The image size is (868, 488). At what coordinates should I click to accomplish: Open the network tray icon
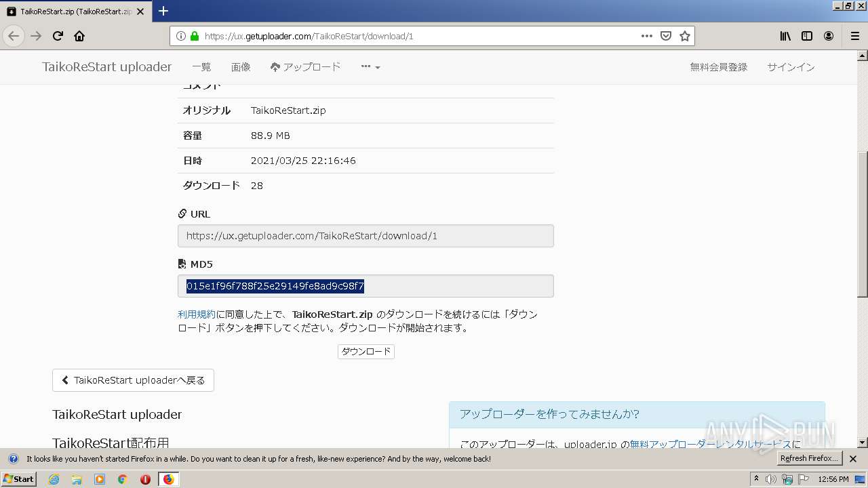pyautogui.click(x=787, y=479)
